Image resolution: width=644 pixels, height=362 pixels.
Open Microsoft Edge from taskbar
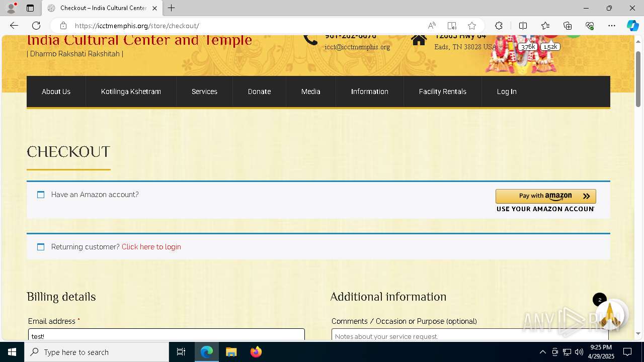pos(207,352)
